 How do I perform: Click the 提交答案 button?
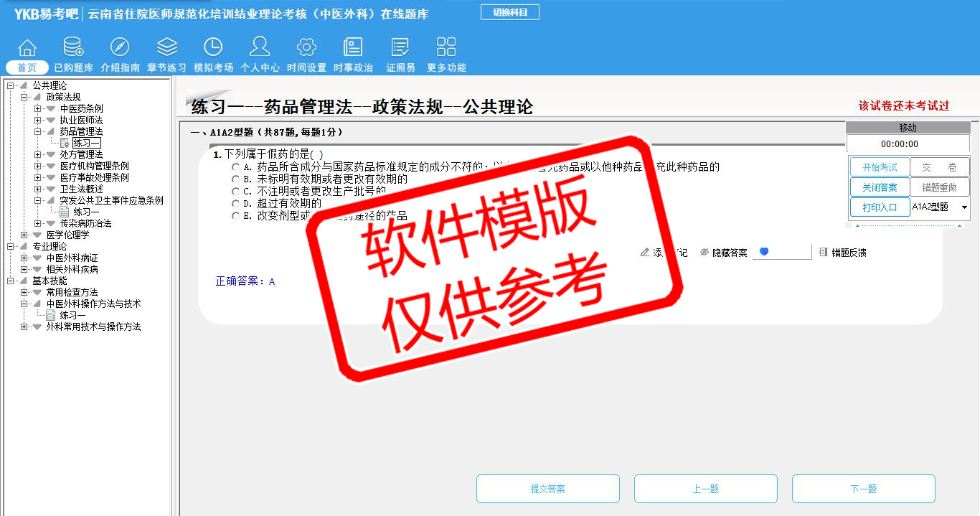click(x=548, y=489)
